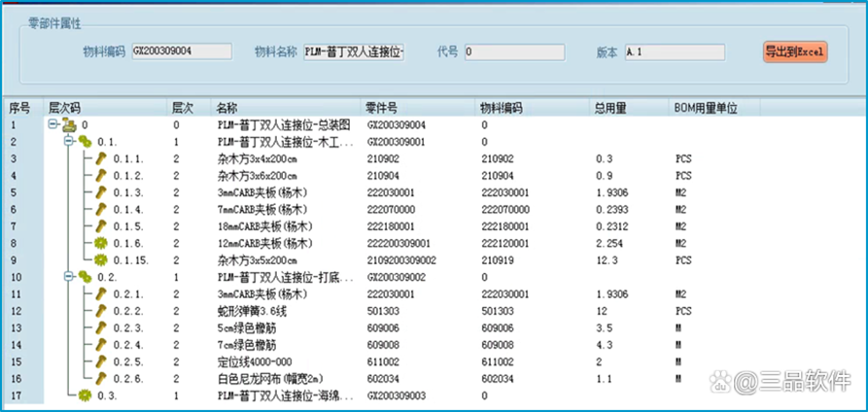Click the 总用量 column header

click(x=608, y=106)
